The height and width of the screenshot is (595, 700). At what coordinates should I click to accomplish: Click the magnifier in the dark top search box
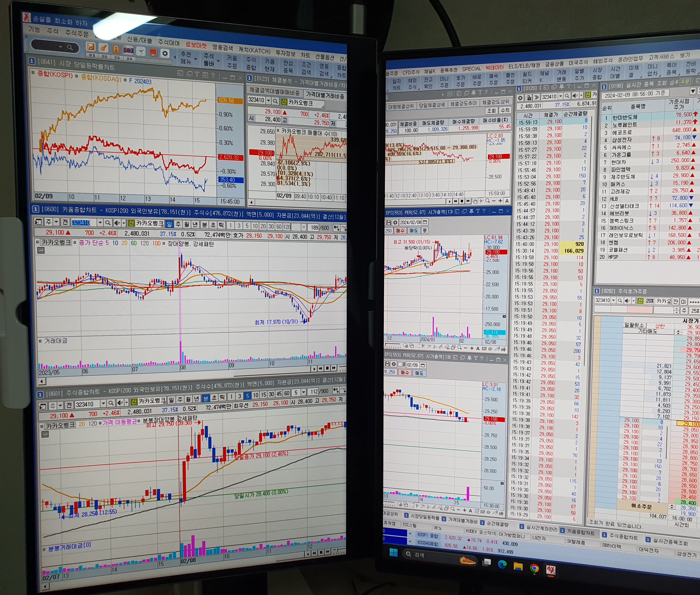pyautogui.click(x=70, y=47)
